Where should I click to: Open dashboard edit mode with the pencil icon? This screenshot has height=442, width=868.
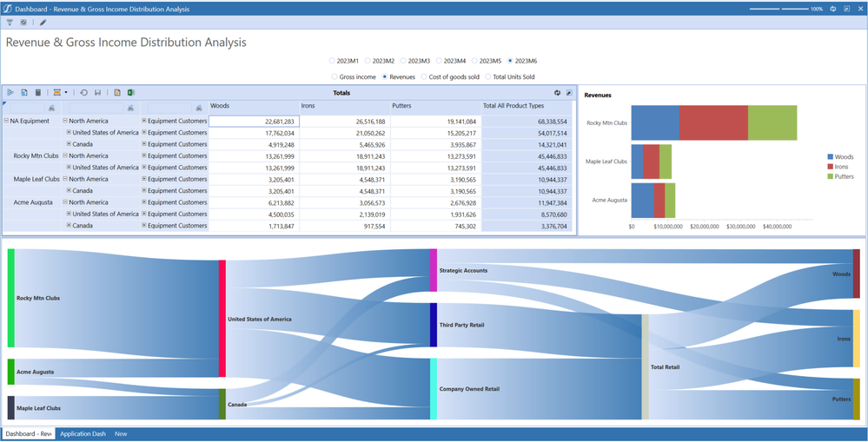click(43, 23)
